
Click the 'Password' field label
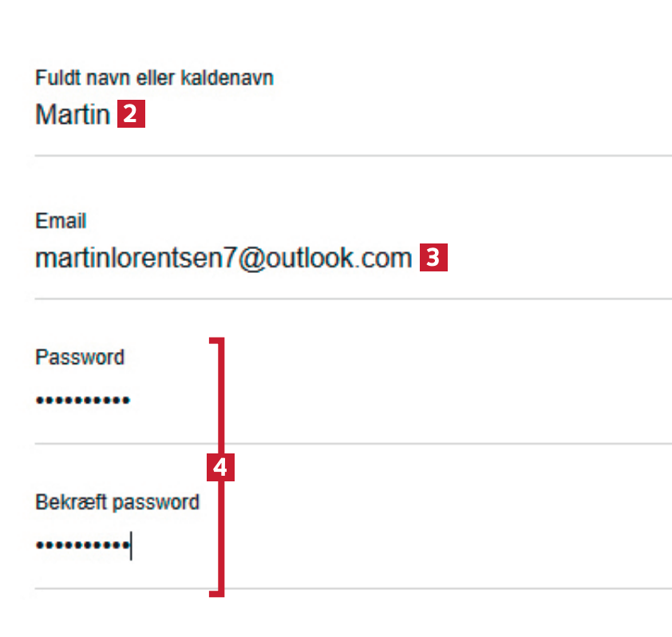pos(80,357)
